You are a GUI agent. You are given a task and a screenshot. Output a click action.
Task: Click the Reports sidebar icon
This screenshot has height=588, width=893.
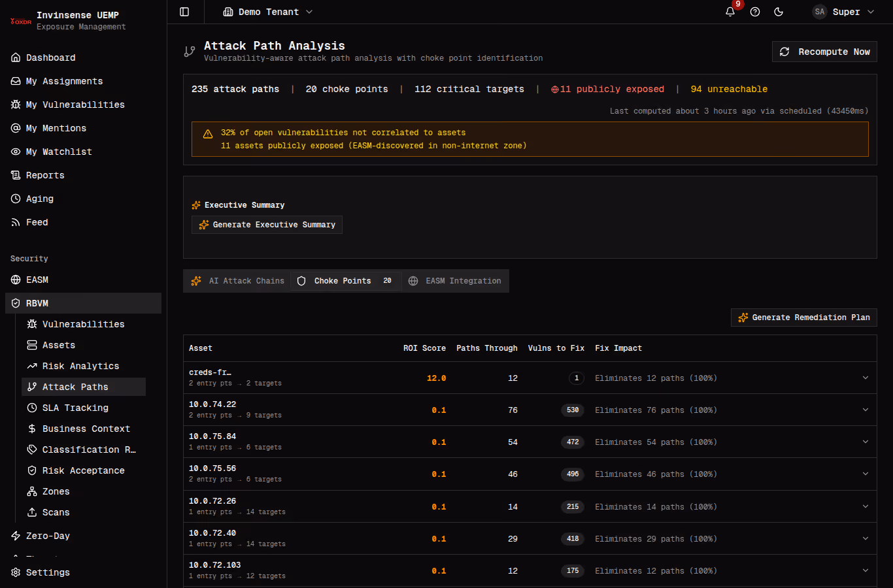16,175
